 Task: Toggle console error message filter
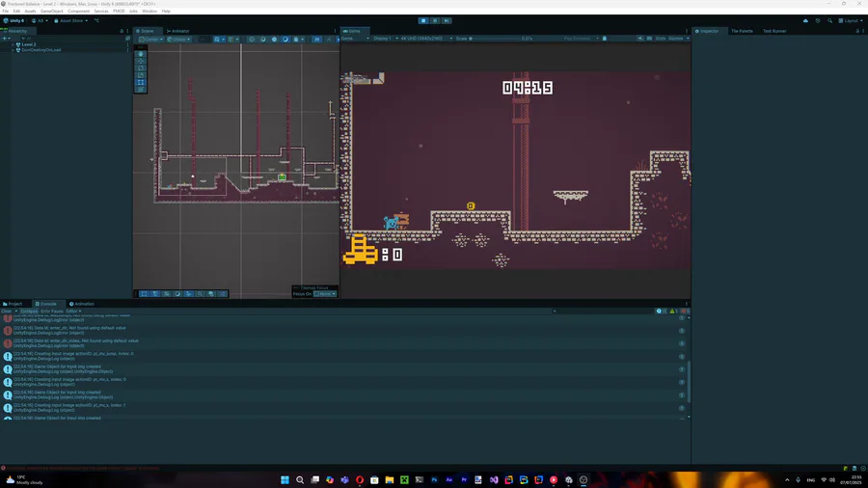coord(686,311)
